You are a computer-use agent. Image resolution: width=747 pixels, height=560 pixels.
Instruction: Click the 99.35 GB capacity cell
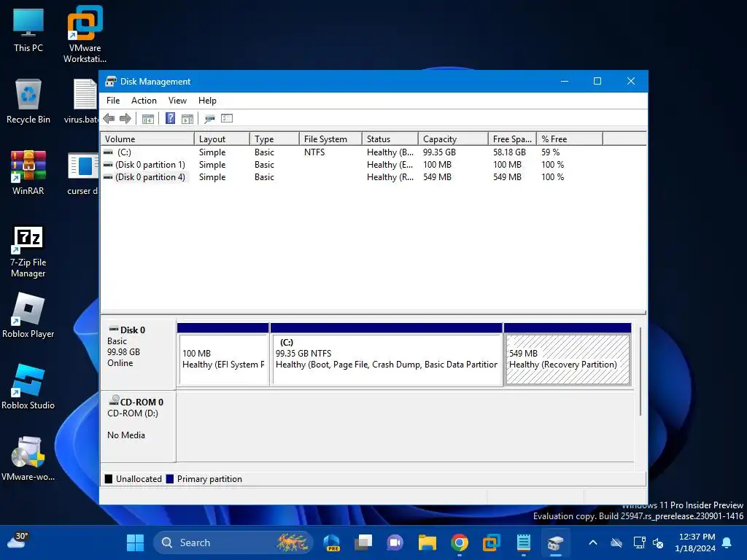coord(439,152)
